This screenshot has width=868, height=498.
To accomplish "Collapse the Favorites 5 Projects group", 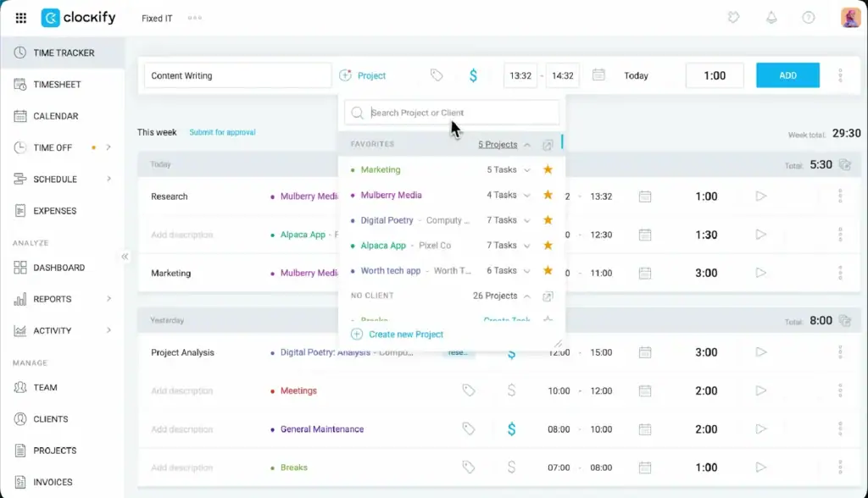I will tap(527, 145).
